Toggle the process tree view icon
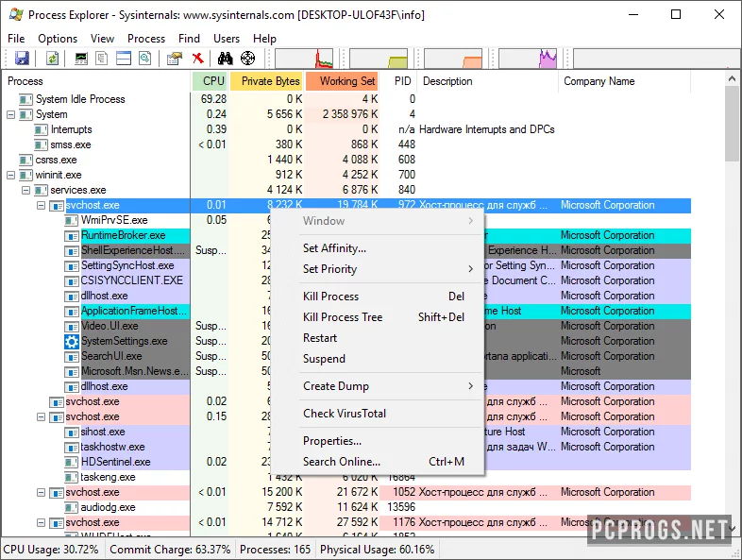742x560 pixels. click(102, 59)
